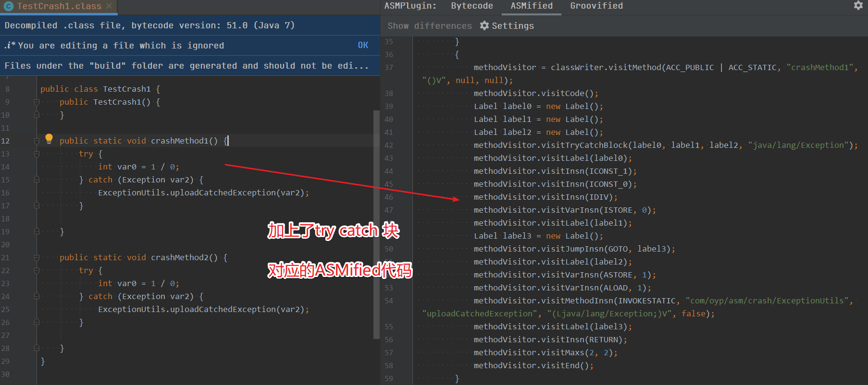Collapse the try block fold at line 13

coord(37,154)
